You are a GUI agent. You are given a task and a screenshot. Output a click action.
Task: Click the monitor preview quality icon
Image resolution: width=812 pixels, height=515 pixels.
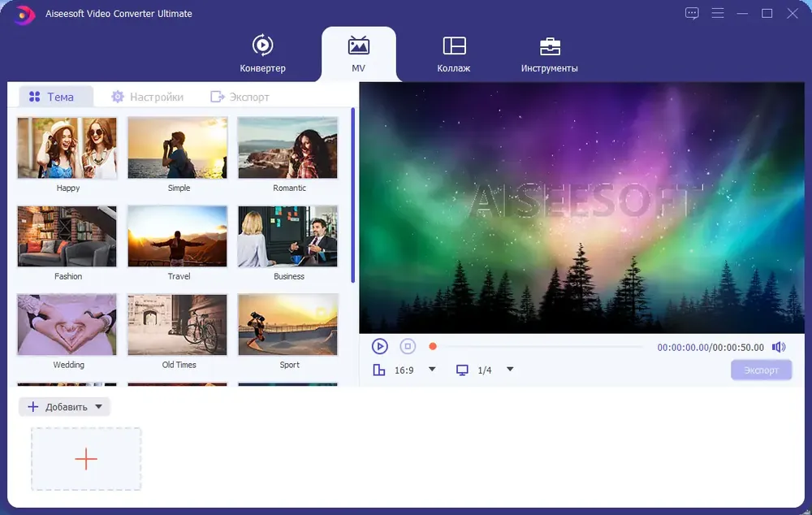(462, 370)
